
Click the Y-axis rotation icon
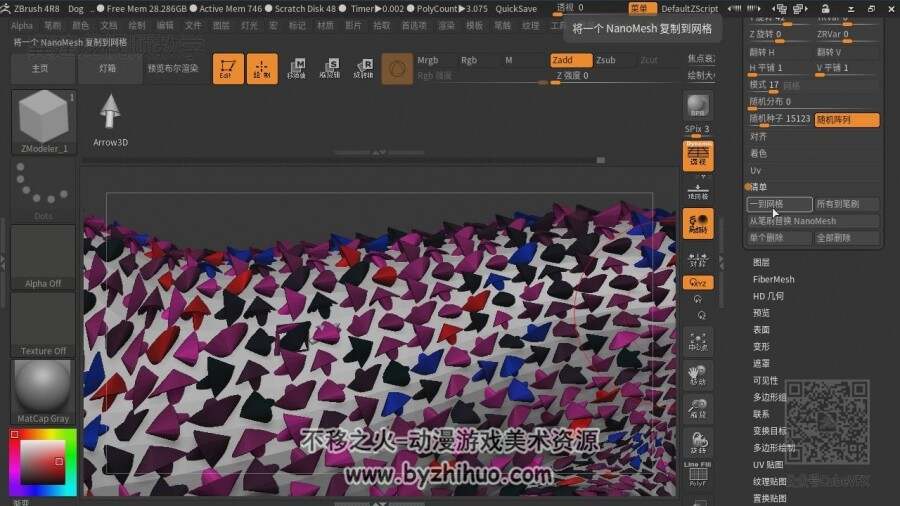click(698, 299)
